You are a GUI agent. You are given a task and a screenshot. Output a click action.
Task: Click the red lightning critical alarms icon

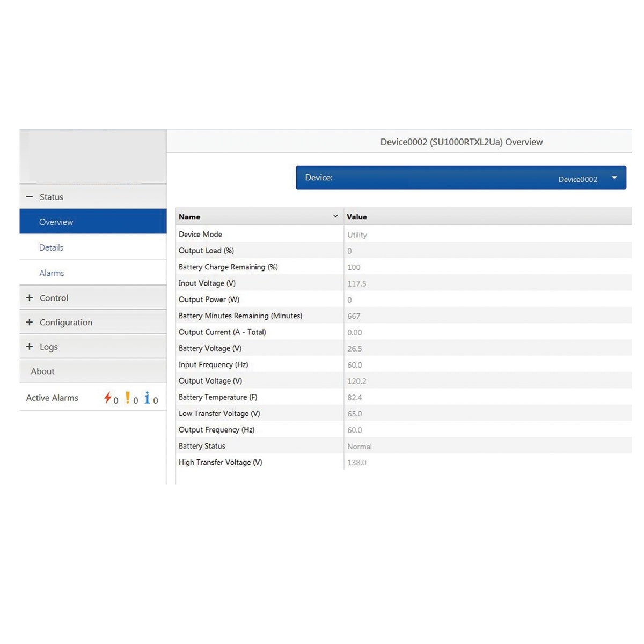pyautogui.click(x=108, y=397)
